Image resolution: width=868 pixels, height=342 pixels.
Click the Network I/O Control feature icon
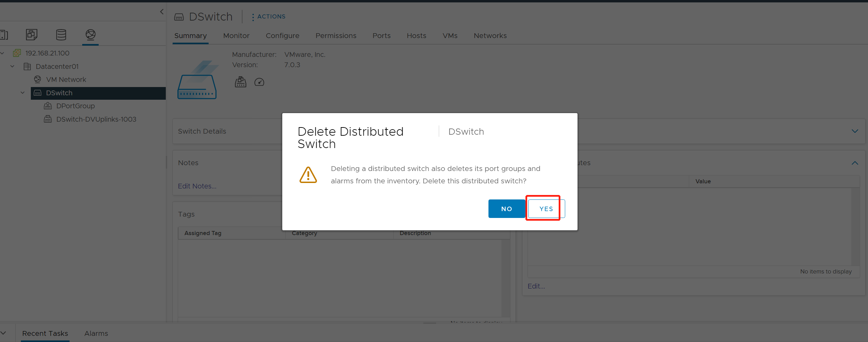click(x=240, y=82)
